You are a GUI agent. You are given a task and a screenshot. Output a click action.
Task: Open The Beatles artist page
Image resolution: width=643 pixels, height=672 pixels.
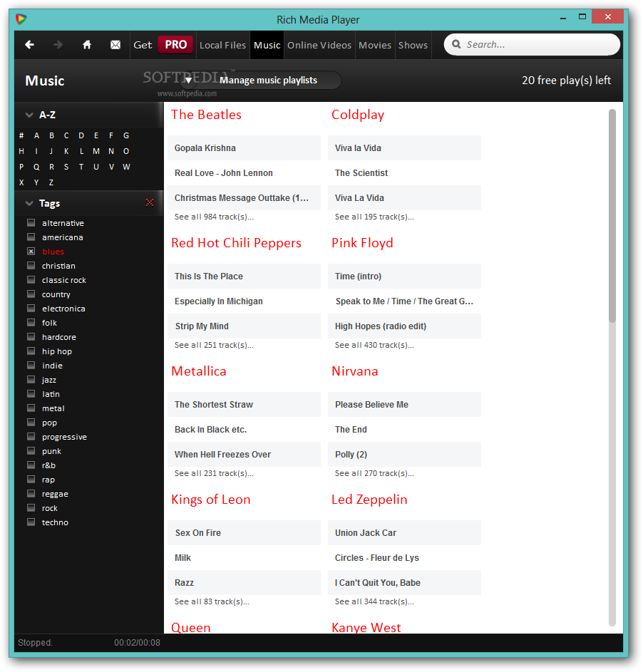pos(206,115)
